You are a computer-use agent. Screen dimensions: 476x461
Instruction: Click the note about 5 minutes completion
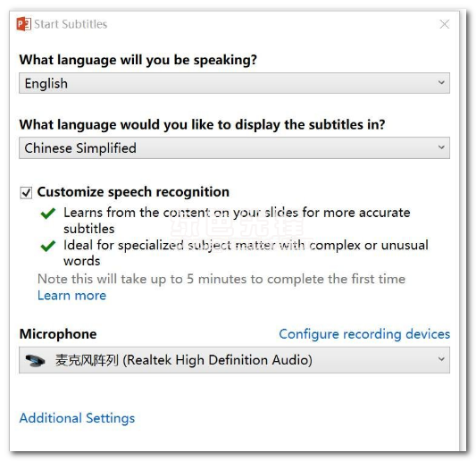221,279
